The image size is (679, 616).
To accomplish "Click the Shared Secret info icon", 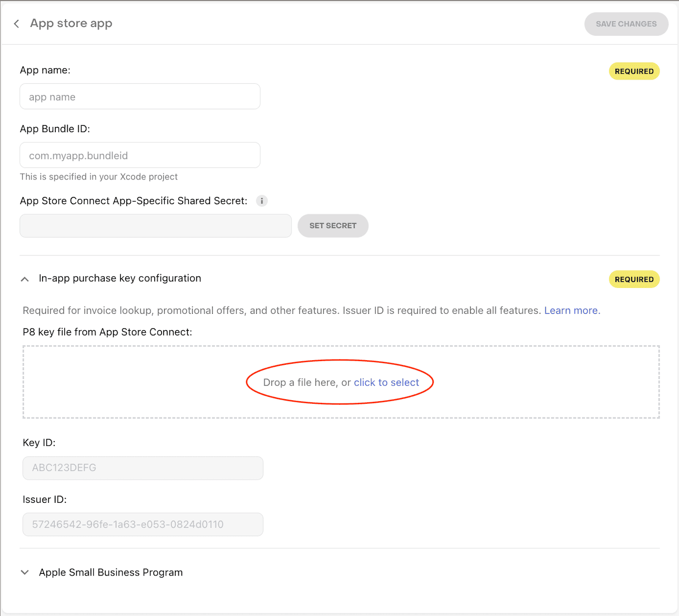I will pos(262,201).
